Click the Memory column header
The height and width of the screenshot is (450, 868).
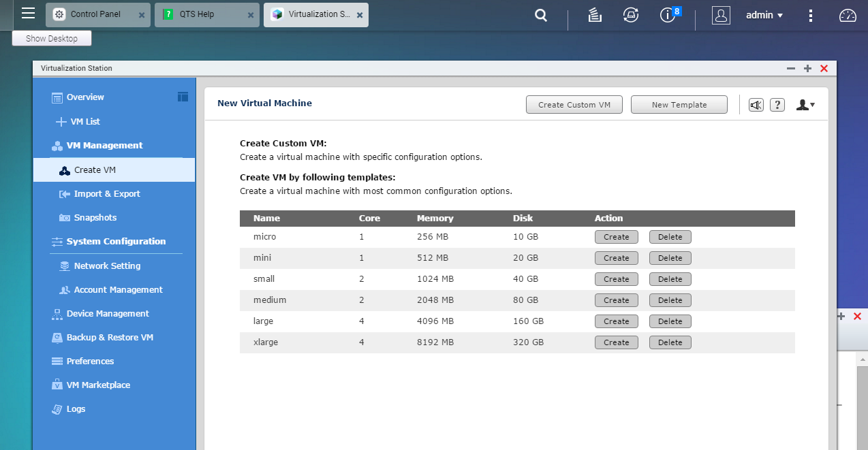[435, 219]
